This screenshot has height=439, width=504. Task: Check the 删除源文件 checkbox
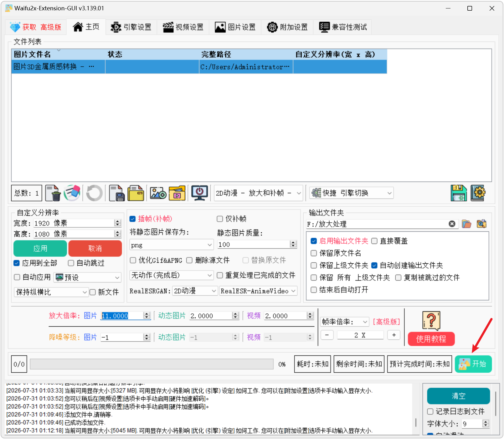tap(189, 260)
